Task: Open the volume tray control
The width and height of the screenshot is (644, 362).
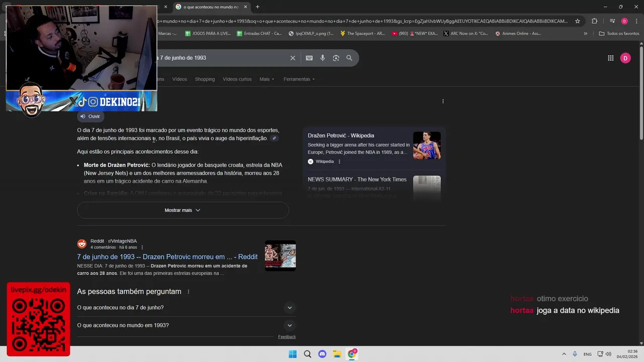Action: [x=608, y=354]
